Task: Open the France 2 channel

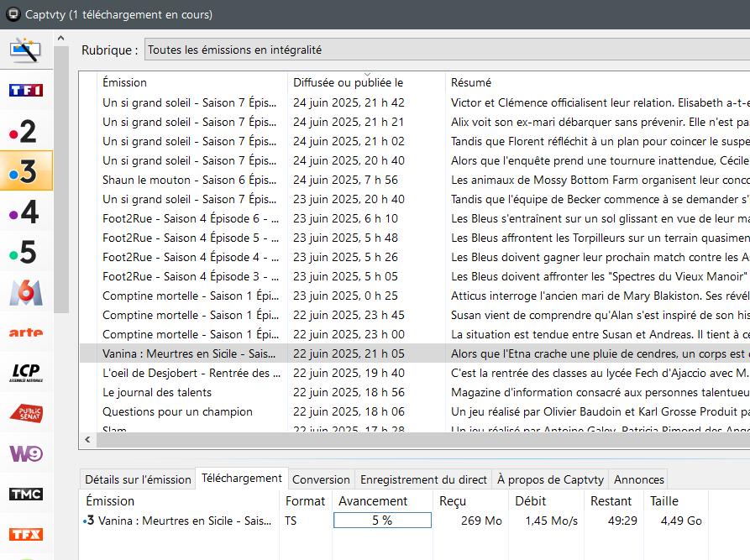Action: tap(25, 131)
